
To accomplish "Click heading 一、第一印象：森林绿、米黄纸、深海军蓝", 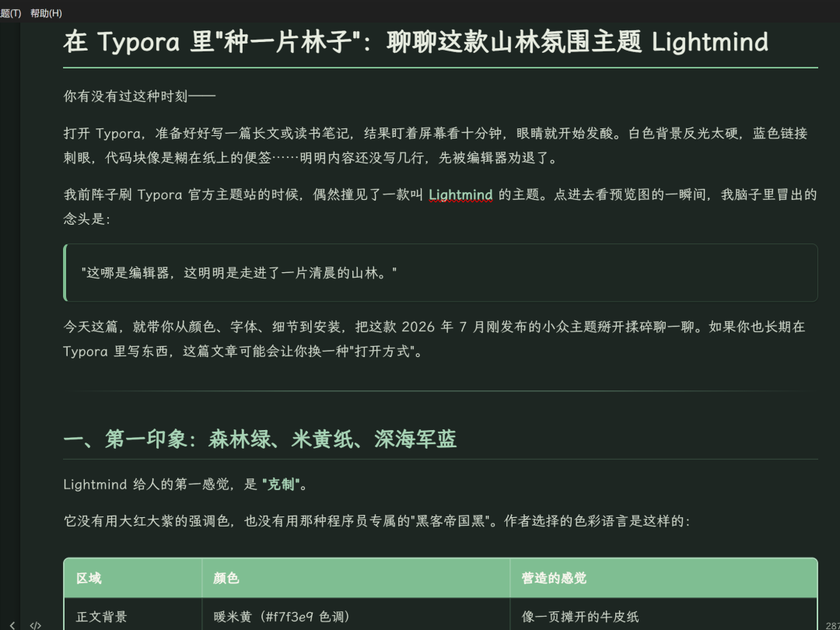I will (260, 439).
